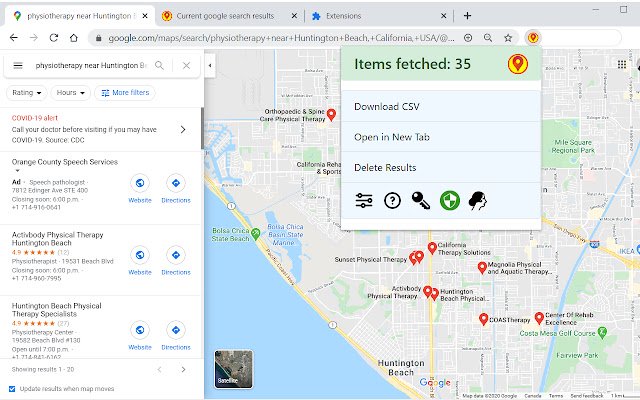
Task: Click the Center Of Rehab Excellence map pin
Action: click(x=539, y=318)
